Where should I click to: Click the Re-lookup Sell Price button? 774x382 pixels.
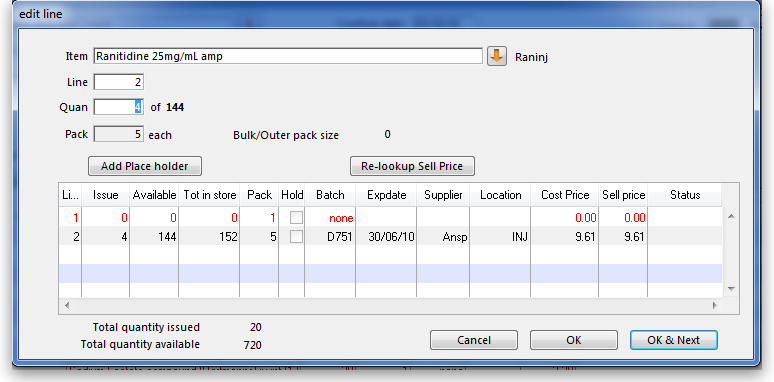412,166
